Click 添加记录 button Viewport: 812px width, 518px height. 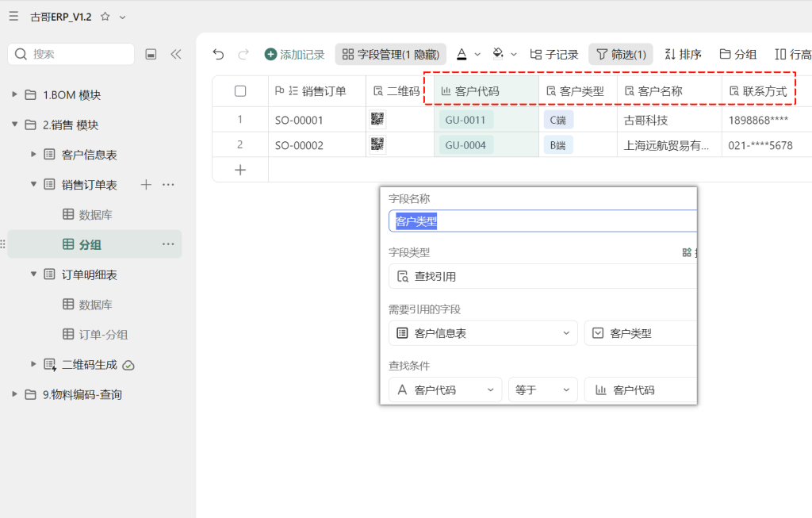(x=294, y=55)
